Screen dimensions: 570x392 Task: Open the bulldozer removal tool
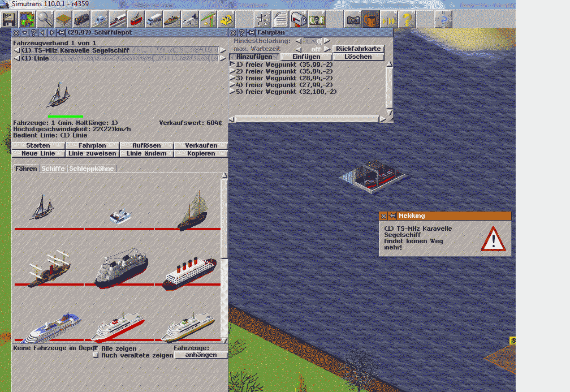pos(226,19)
